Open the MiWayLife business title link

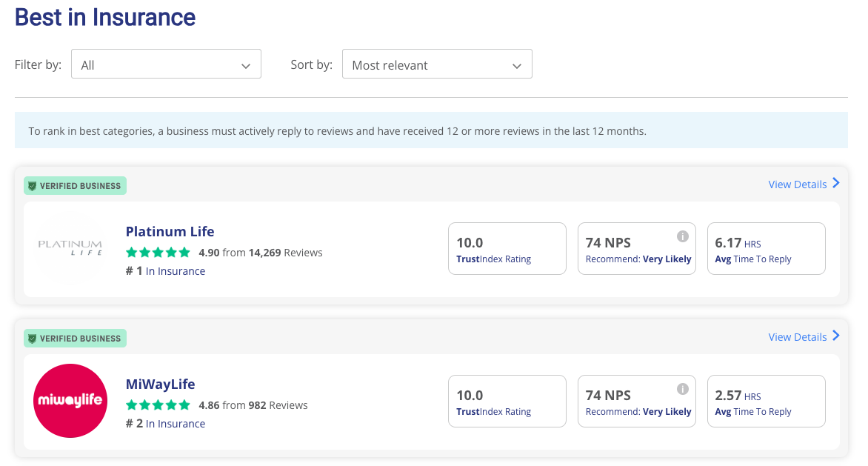160,384
